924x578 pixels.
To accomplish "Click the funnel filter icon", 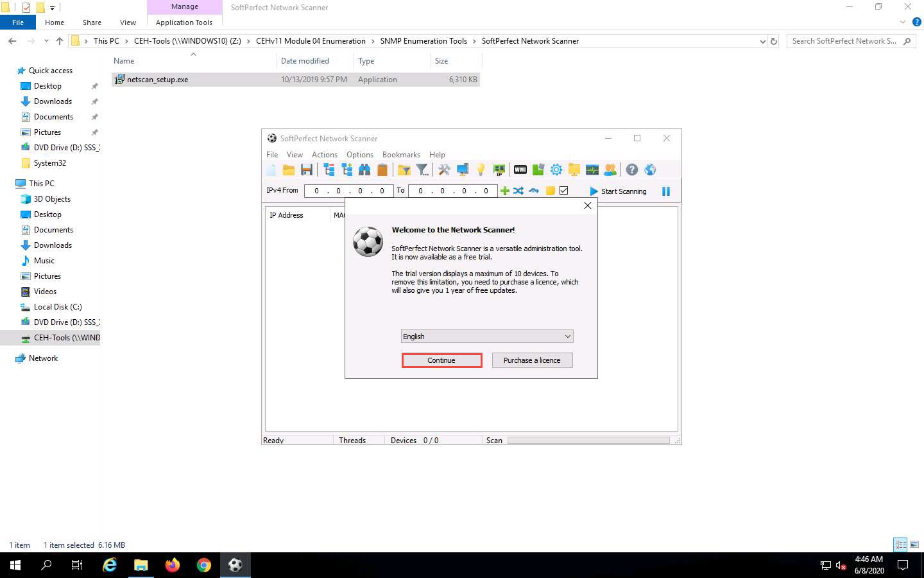I will point(422,170).
